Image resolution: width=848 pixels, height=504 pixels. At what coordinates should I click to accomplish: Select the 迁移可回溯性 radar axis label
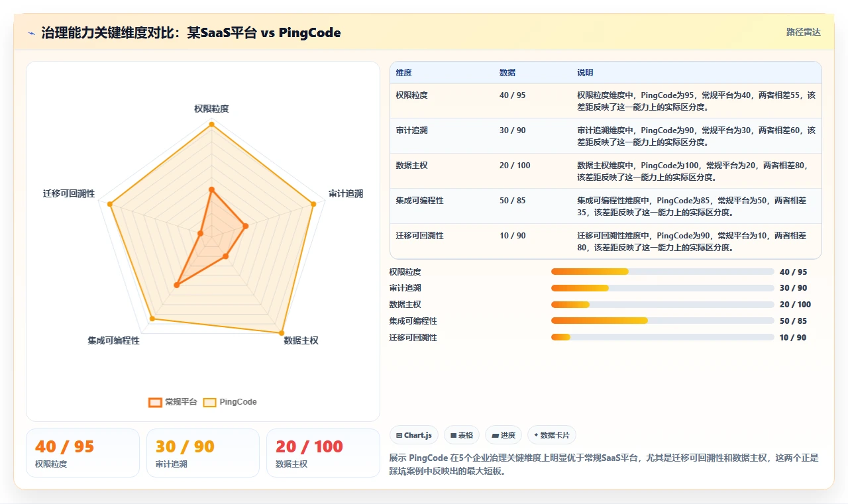point(69,193)
